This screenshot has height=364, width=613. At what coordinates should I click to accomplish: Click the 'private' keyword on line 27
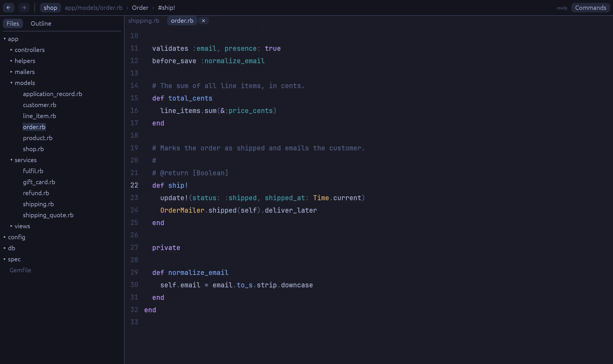click(166, 248)
